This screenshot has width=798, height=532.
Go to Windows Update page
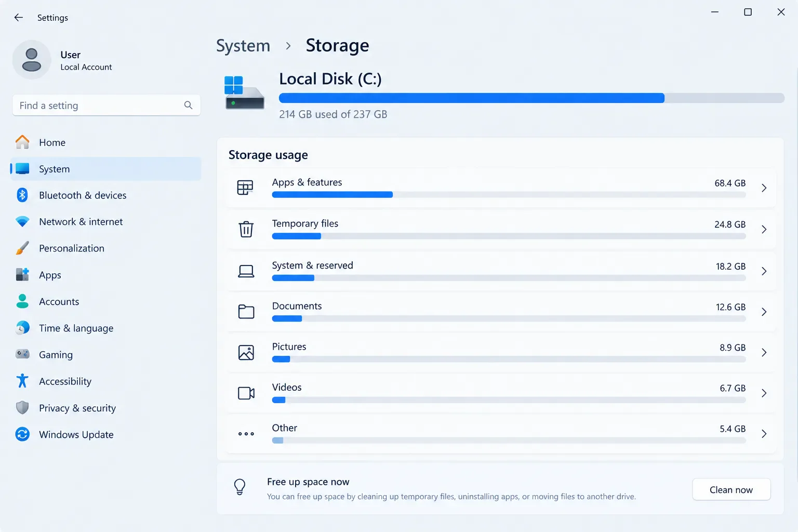pos(106,434)
